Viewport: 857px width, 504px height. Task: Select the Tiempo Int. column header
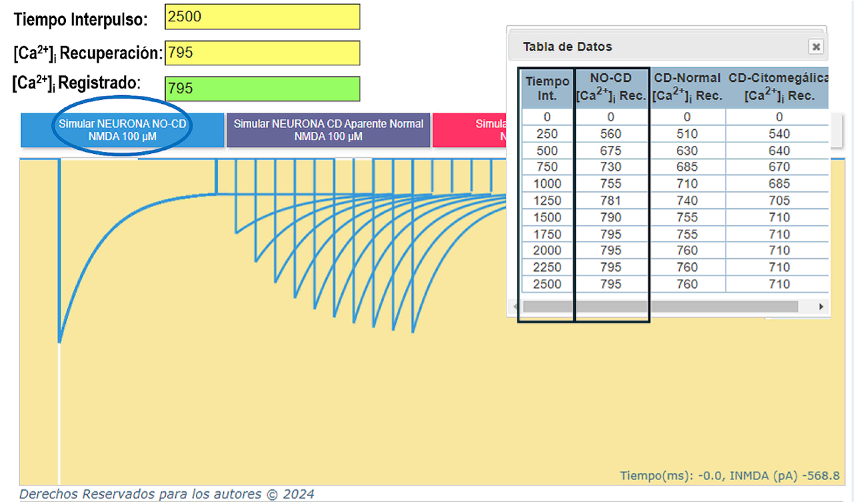[547, 88]
